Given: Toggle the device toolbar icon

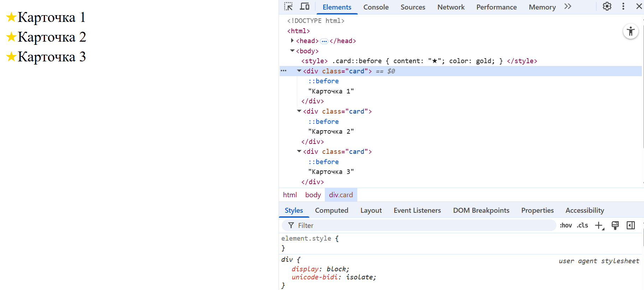Looking at the screenshot, I should click(305, 6).
